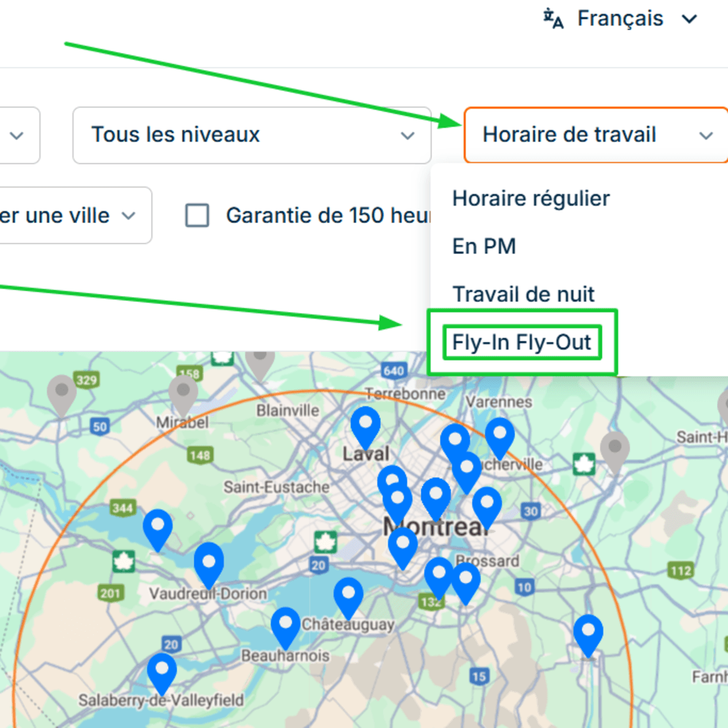The height and width of the screenshot is (728, 728).
Task: Open the Français language selector
Action: pos(620,19)
